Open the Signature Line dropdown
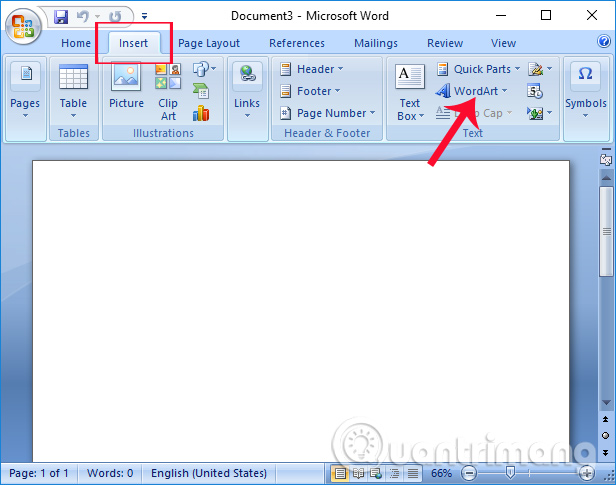The width and height of the screenshot is (616, 485). (x=540, y=69)
